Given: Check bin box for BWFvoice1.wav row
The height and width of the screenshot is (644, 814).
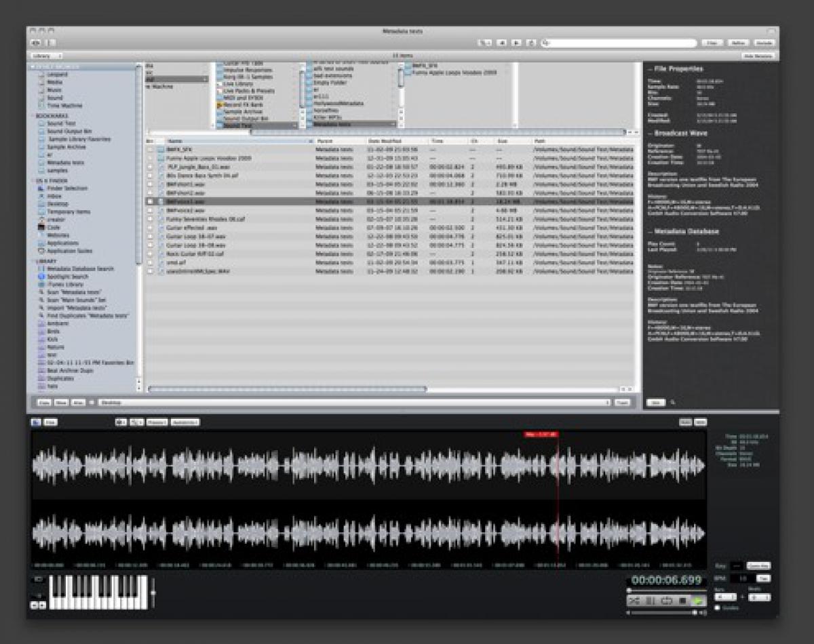Looking at the screenshot, I should [151, 201].
